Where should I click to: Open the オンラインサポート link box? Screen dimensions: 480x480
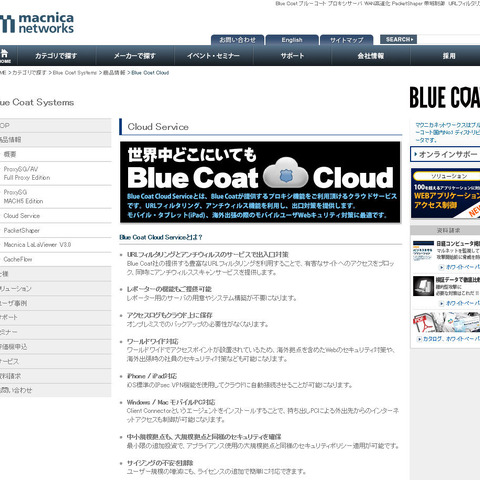(x=445, y=154)
